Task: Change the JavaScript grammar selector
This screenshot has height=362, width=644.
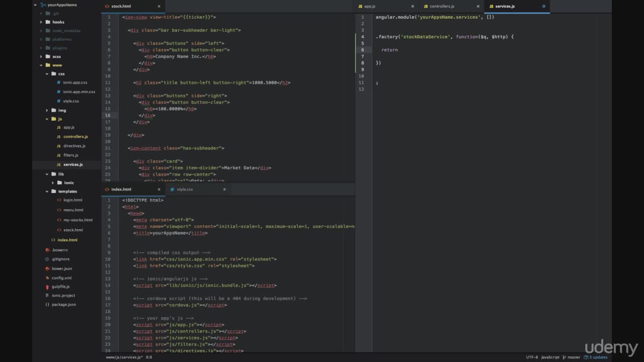Action: coord(550,357)
